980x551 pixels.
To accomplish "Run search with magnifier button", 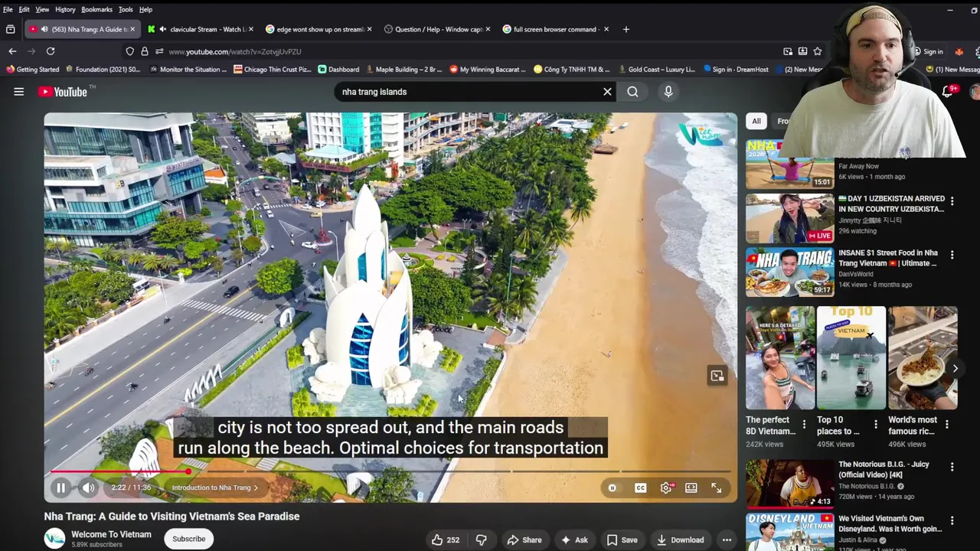I will [632, 92].
